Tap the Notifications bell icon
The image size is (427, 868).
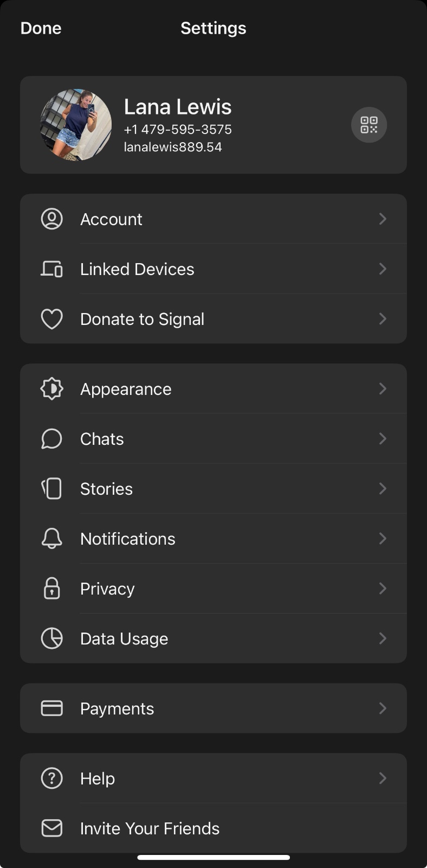click(x=52, y=539)
